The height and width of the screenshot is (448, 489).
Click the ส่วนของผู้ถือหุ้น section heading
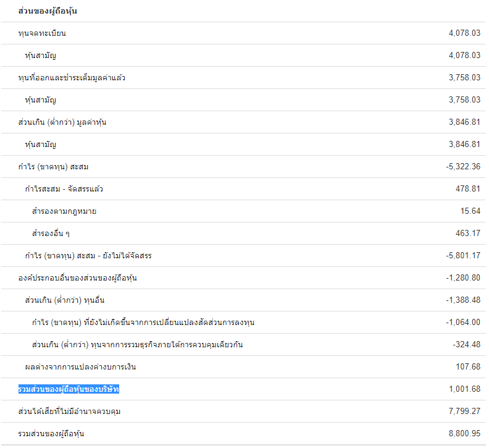point(48,11)
